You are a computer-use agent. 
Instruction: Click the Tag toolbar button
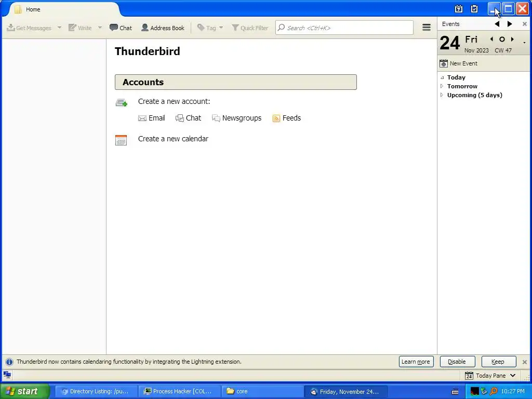tap(206, 28)
